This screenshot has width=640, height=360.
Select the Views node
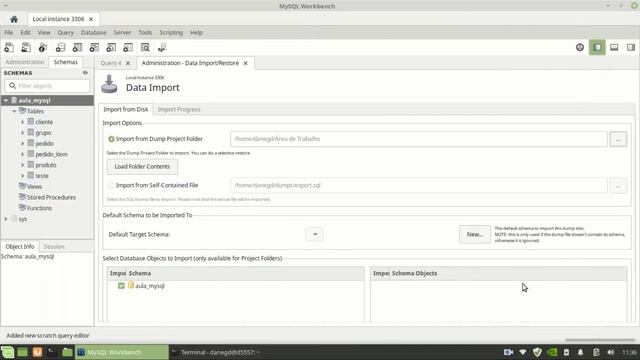coord(34,187)
